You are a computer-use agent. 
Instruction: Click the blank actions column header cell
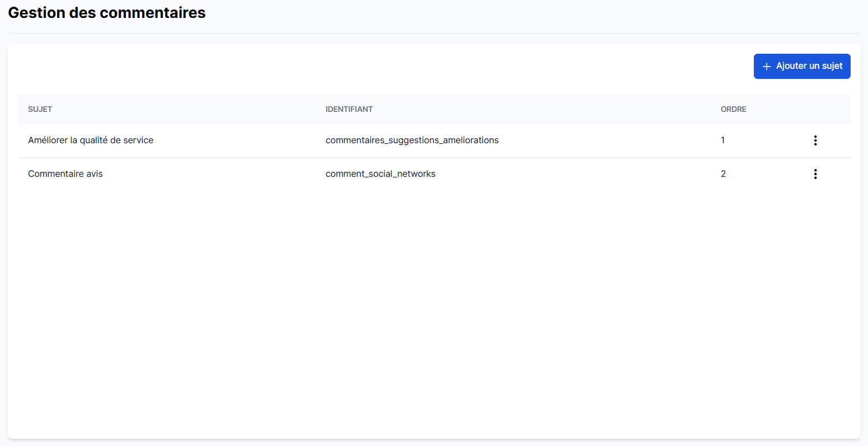pyautogui.click(x=815, y=109)
